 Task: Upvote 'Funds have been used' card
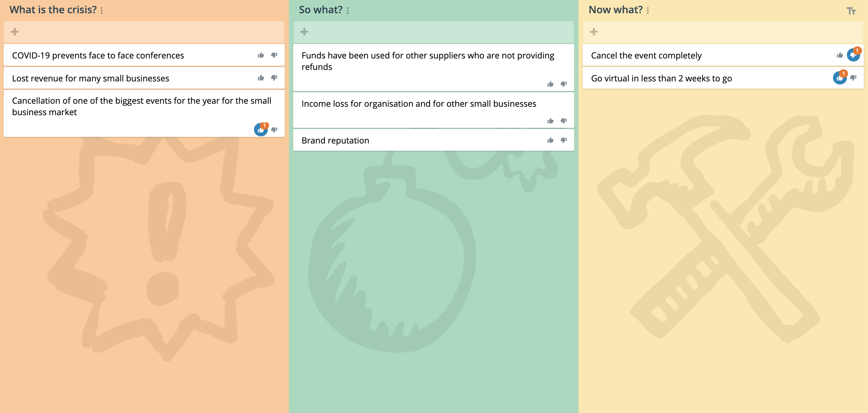(x=550, y=84)
